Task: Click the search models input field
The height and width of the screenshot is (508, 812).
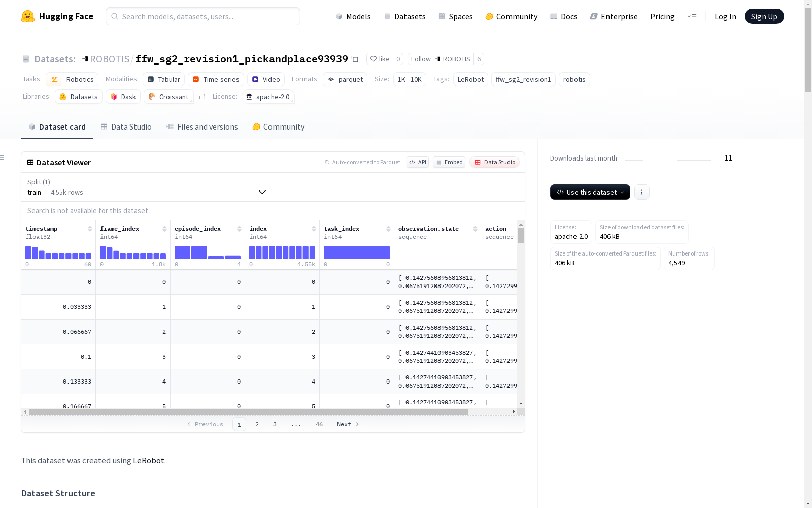Action: pos(203,16)
